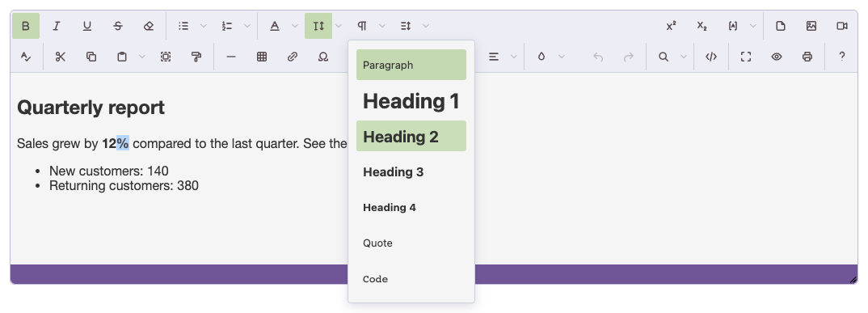The image size is (868, 313).
Task: Open the droplet color dropdown arrow
Action: click(x=562, y=57)
